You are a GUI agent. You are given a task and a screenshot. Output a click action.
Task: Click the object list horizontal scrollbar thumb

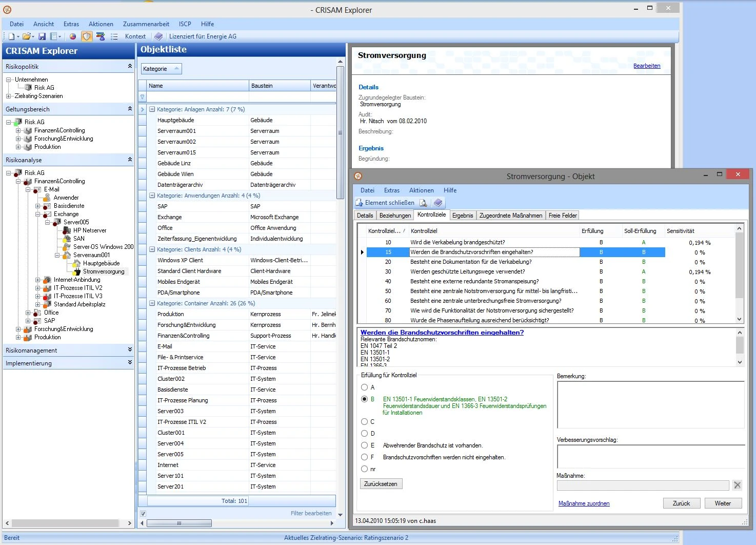point(180,523)
